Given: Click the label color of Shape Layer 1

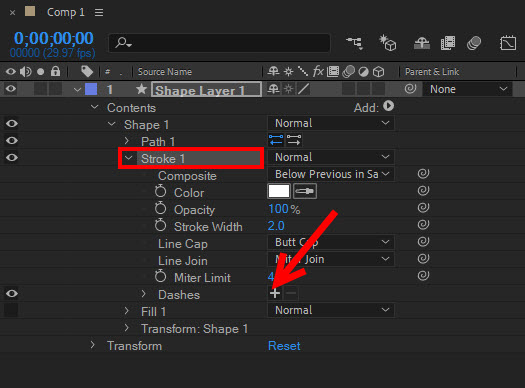Looking at the screenshot, I should click(91, 89).
